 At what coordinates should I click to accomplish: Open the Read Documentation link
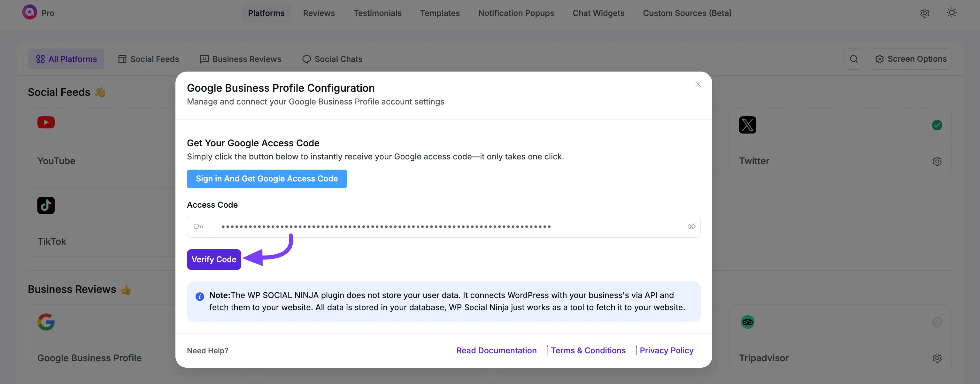click(x=496, y=350)
